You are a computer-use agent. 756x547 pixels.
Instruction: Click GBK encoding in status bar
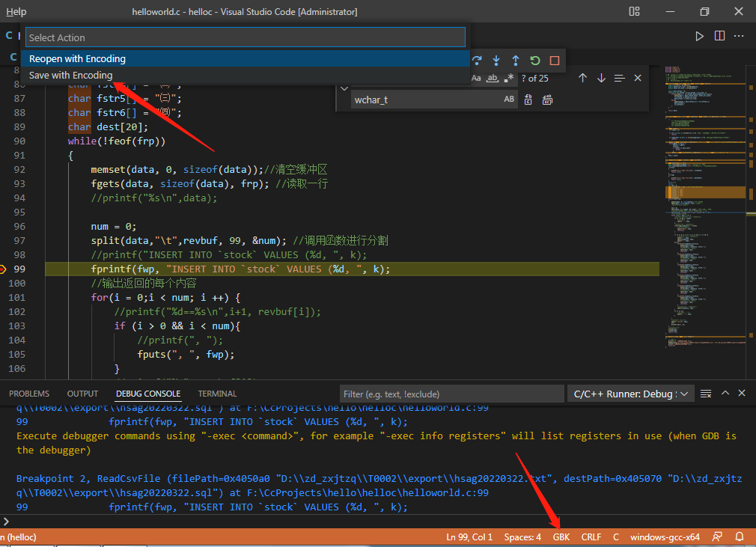pyautogui.click(x=561, y=537)
